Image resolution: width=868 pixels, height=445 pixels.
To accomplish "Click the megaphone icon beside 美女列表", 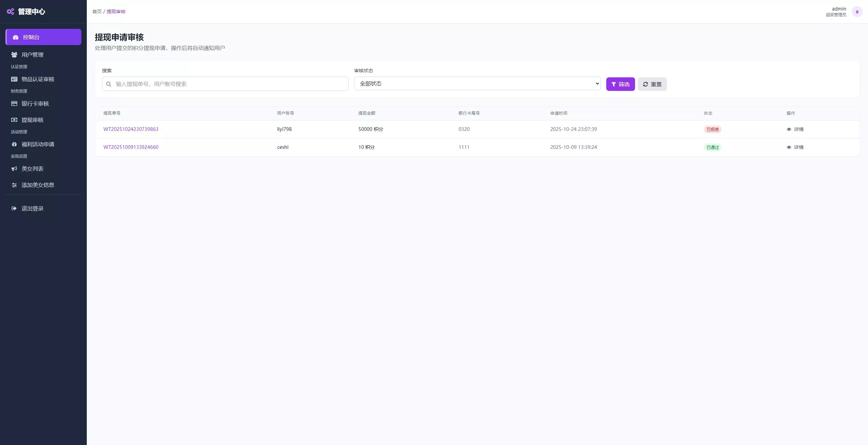I will click(x=14, y=169).
